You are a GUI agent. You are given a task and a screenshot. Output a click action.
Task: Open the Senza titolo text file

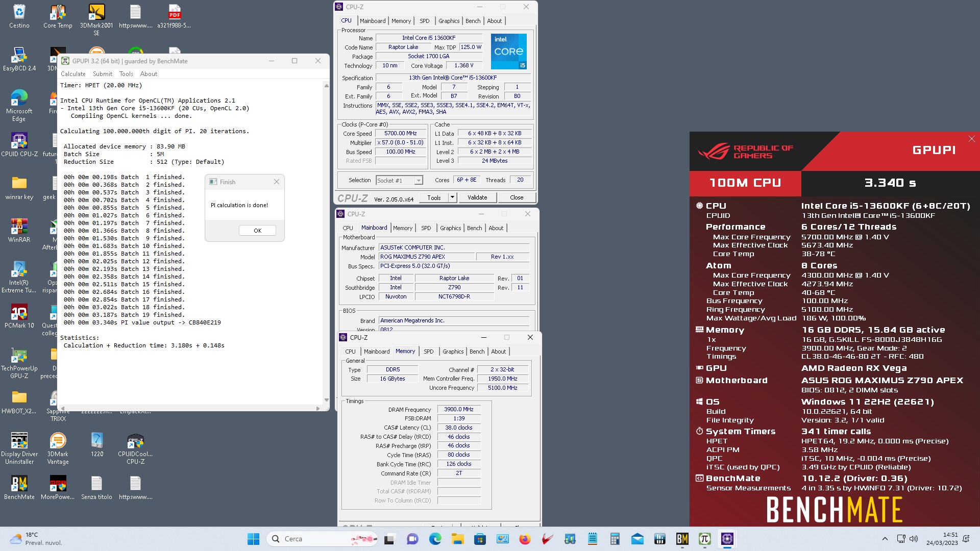(x=96, y=488)
